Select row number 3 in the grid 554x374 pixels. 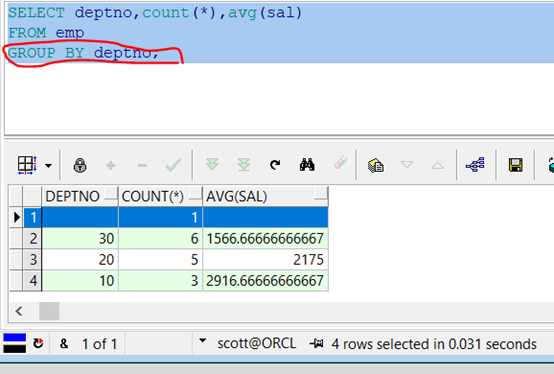[33, 260]
